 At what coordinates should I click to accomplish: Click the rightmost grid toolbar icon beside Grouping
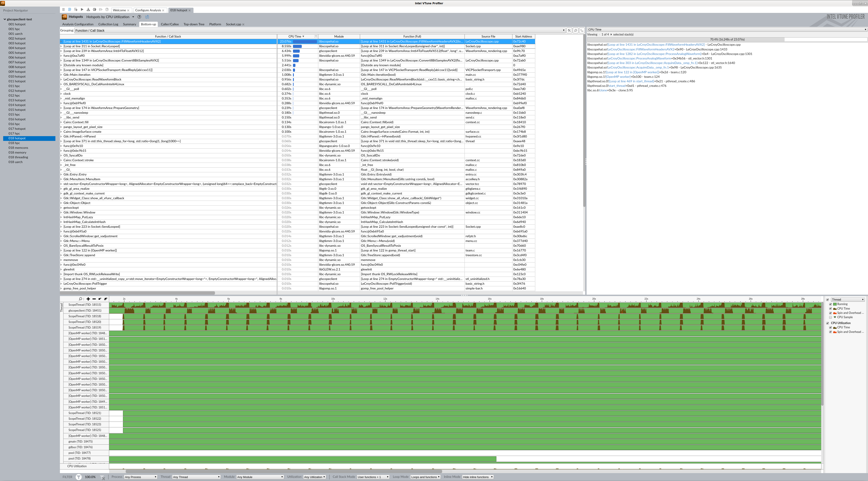pyautogui.click(x=582, y=30)
